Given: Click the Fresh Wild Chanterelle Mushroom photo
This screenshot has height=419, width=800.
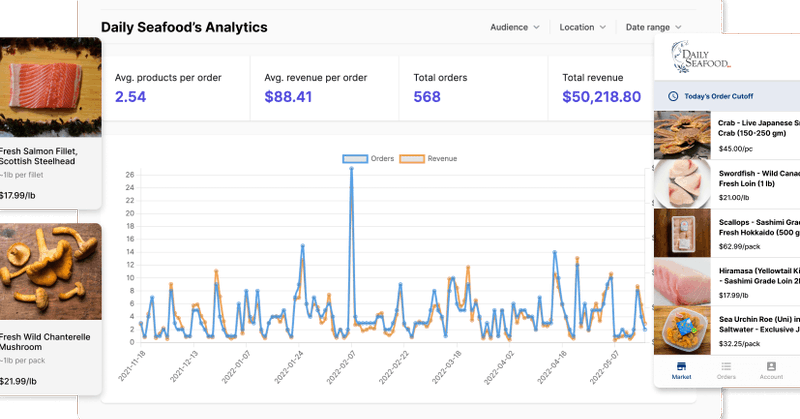Looking at the screenshot, I should [x=51, y=272].
